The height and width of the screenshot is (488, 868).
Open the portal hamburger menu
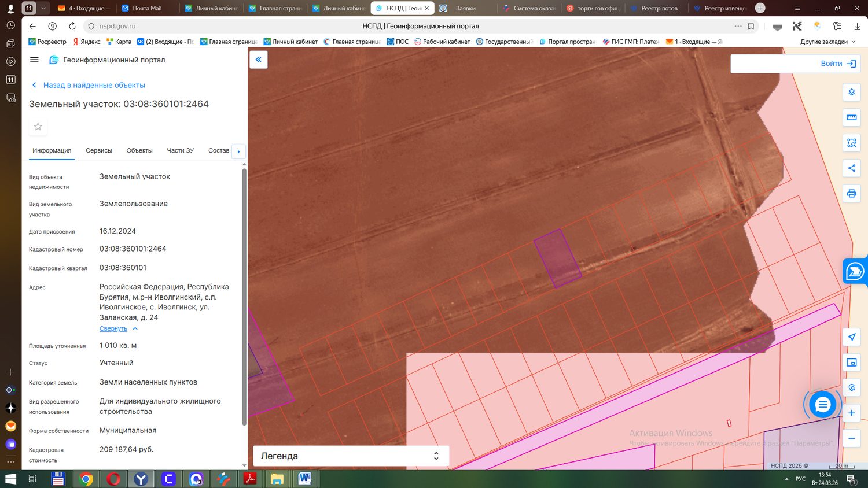[x=34, y=60]
